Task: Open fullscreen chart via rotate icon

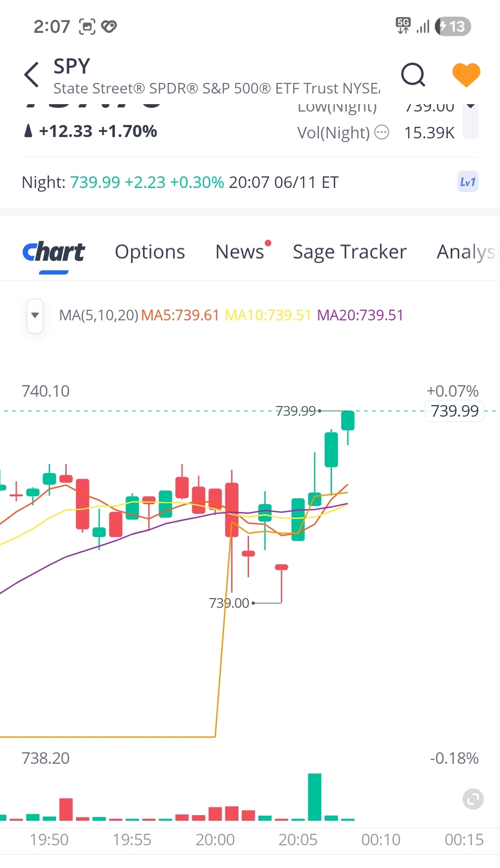Action: click(x=473, y=799)
